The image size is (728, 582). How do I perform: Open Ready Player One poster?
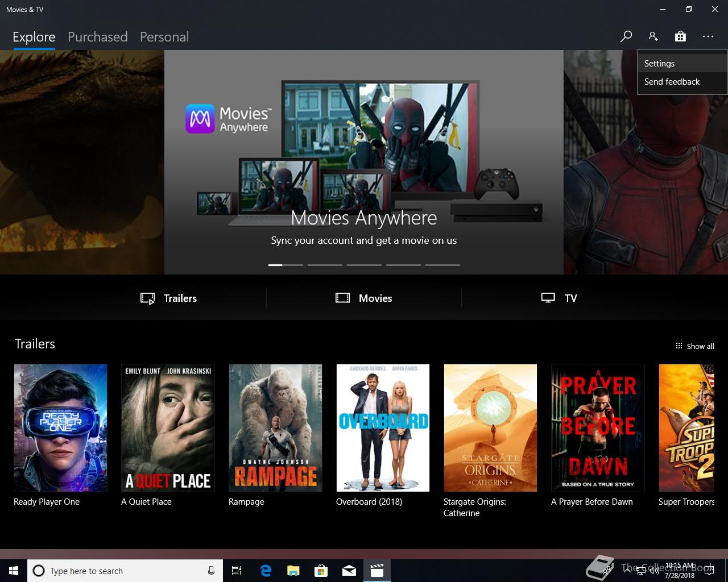pyautogui.click(x=60, y=428)
